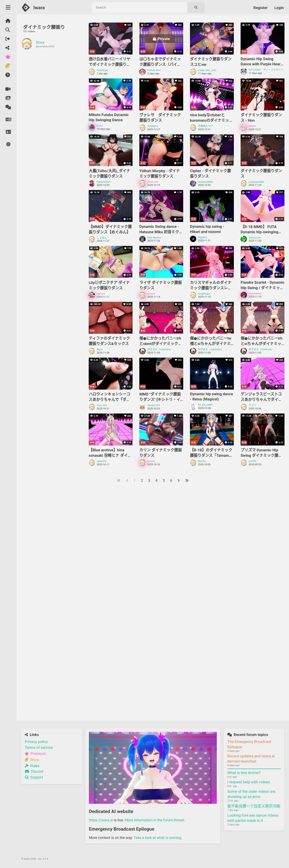Open the language selection sidebar icon
This screenshot has height=868, width=289.
click(x=8, y=120)
